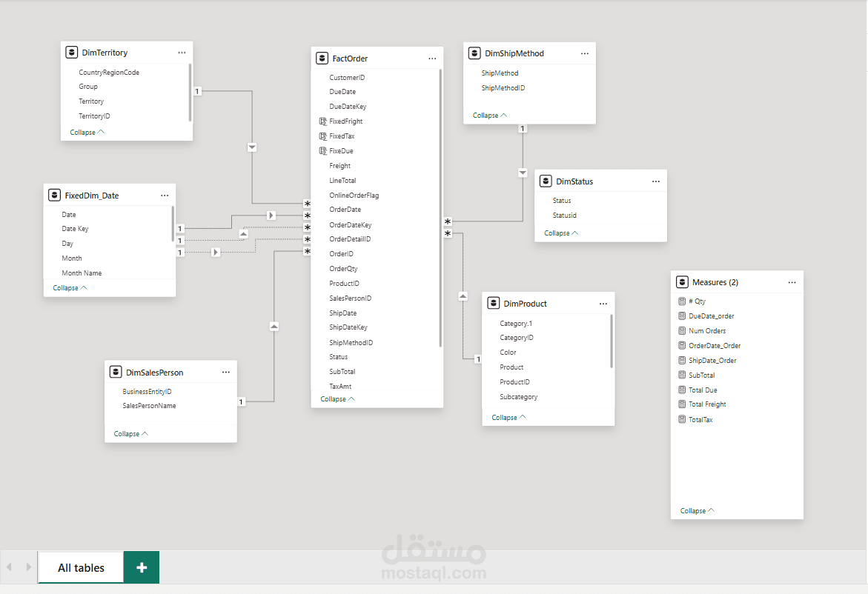Select the ShipDate_Order measure
The image size is (868, 594).
(712, 360)
